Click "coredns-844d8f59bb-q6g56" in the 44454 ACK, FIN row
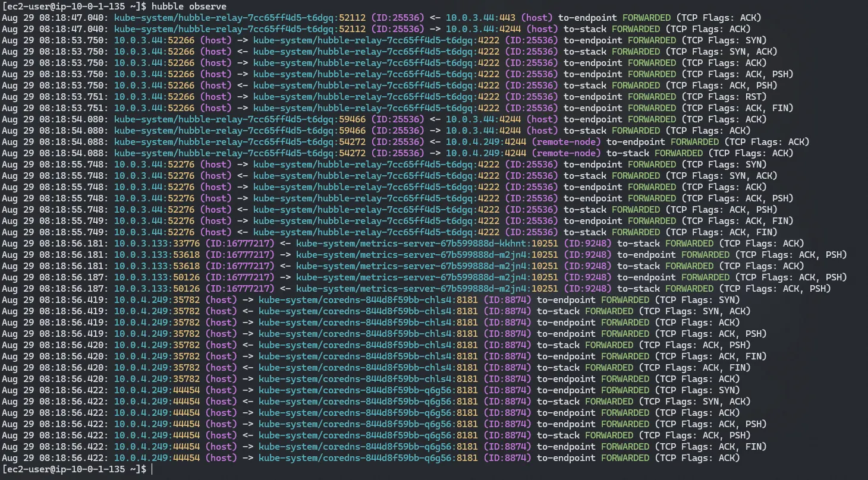 [387, 447]
